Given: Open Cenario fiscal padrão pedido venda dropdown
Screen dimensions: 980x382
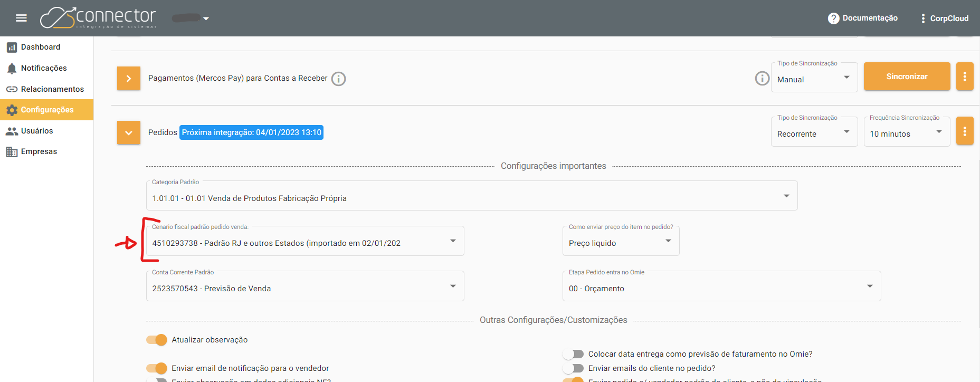Looking at the screenshot, I should coord(305,241).
